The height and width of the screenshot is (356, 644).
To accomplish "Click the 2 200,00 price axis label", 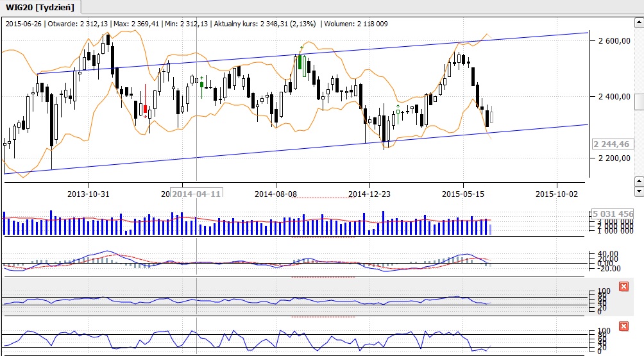I will (x=614, y=158).
